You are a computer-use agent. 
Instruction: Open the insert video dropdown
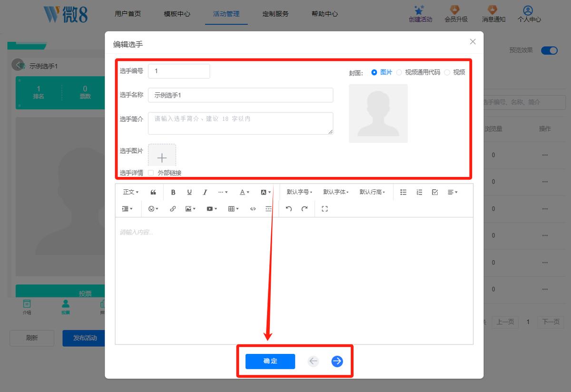(x=212, y=209)
